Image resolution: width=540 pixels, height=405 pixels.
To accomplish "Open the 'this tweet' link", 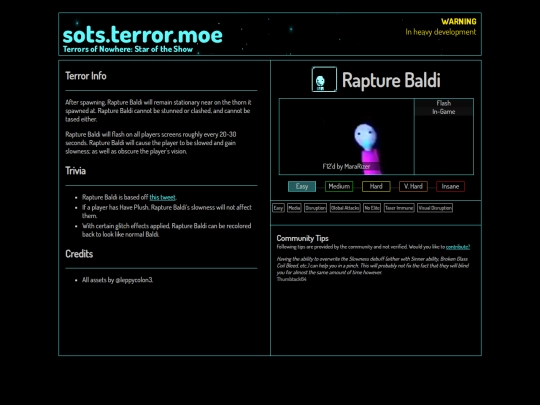I will click(163, 197).
